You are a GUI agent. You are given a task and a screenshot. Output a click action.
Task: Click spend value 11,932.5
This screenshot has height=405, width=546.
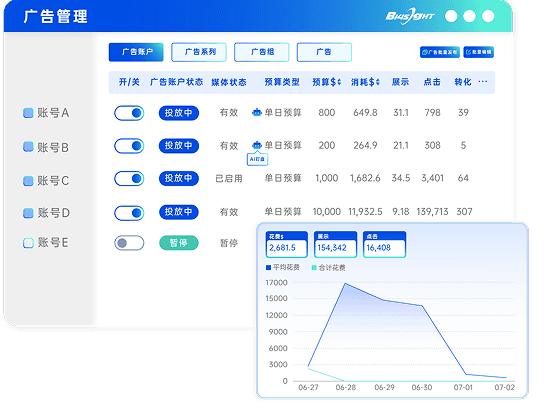365,211
